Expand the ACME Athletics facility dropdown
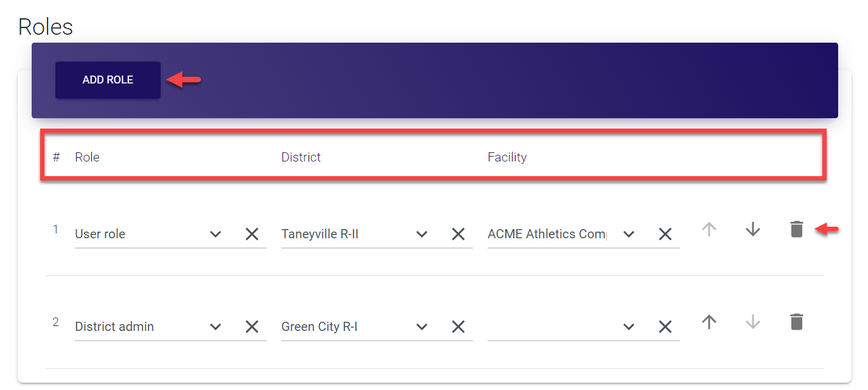This screenshot has width=868, height=390. pyautogui.click(x=629, y=234)
